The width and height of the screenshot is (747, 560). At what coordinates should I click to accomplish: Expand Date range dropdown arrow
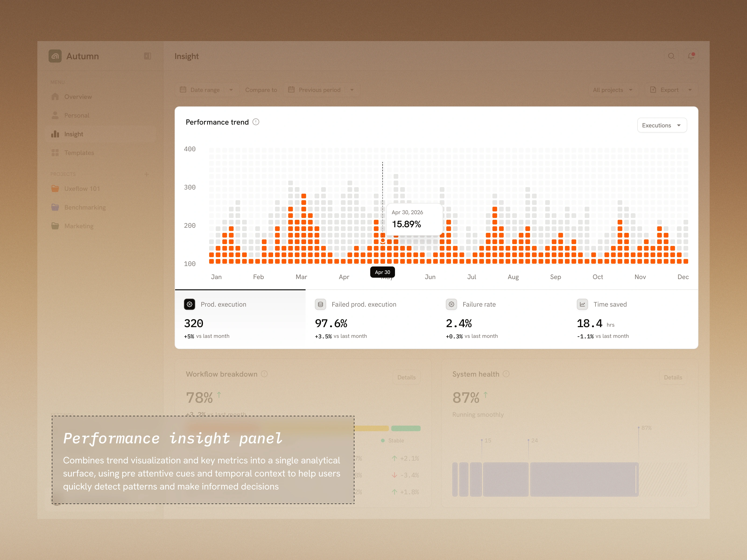point(231,90)
